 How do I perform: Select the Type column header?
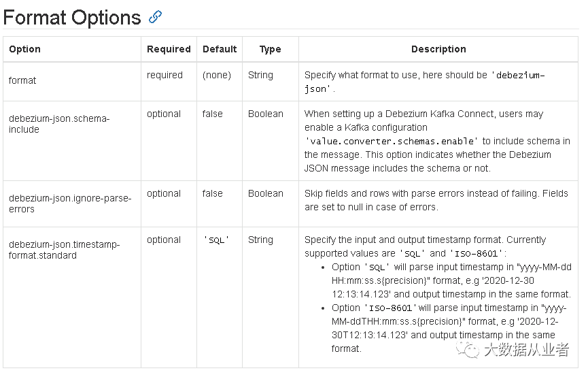point(270,49)
